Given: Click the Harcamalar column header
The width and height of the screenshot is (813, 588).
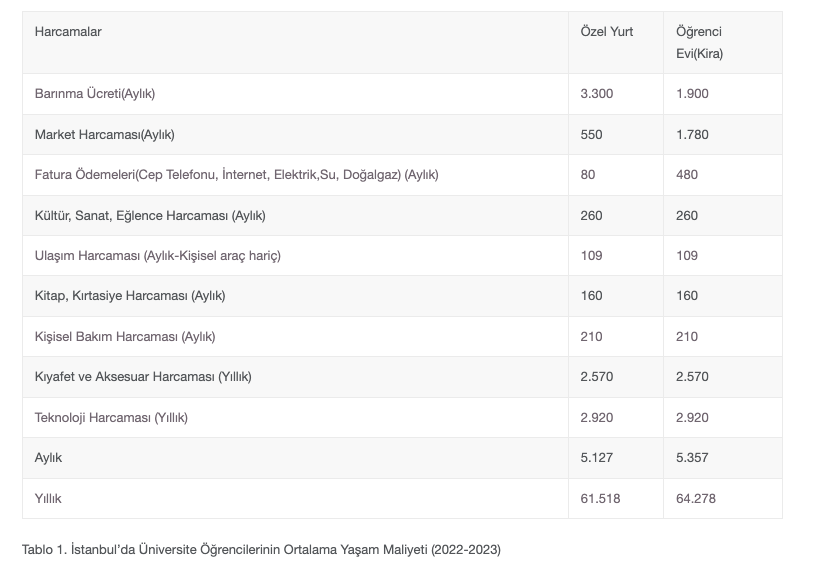Looking at the screenshot, I should 68,32.
